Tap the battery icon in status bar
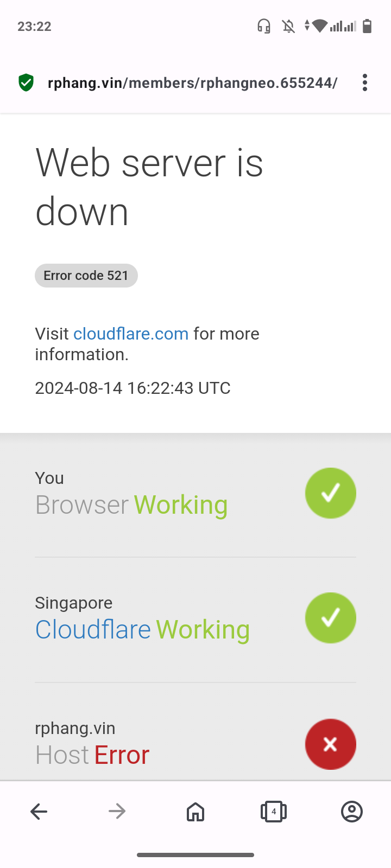 click(x=367, y=26)
